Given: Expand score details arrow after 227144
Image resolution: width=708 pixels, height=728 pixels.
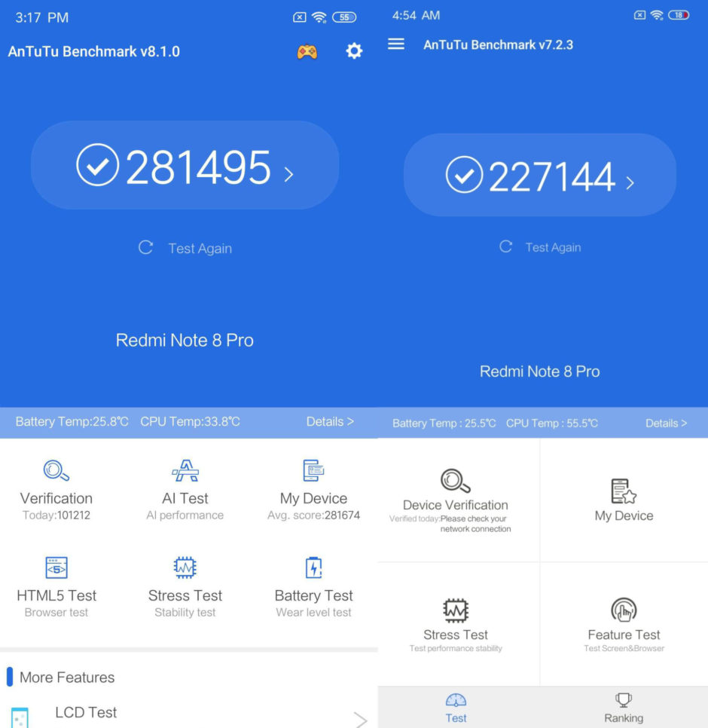Looking at the screenshot, I should pyautogui.click(x=630, y=182).
